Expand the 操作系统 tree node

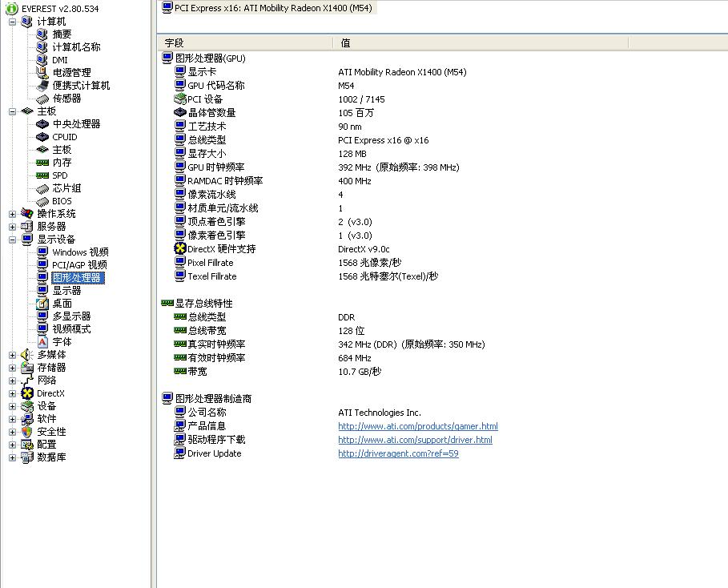pyautogui.click(x=13, y=214)
